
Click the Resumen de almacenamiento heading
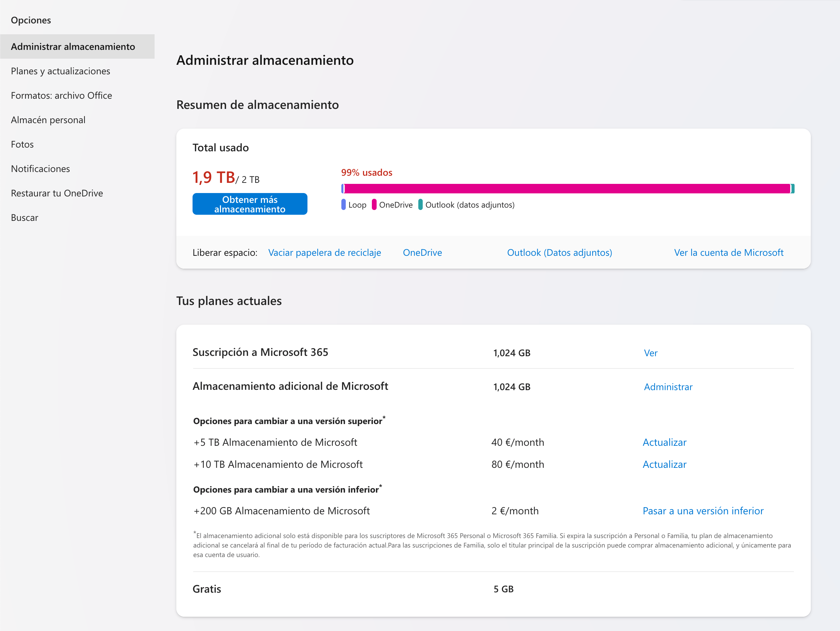(258, 104)
